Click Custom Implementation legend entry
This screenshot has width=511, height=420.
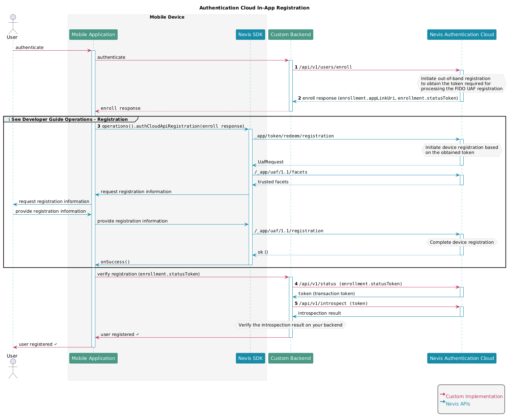tap(474, 397)
